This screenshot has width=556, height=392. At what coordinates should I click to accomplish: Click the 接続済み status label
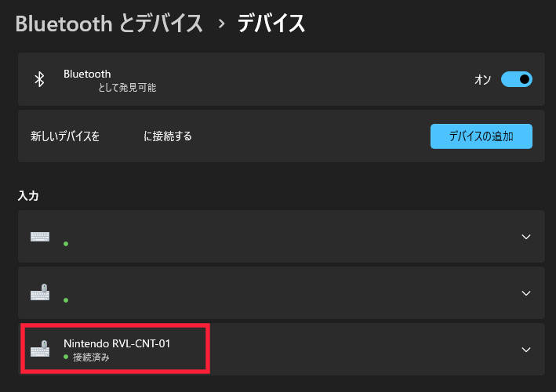click(x=91, y=358)
